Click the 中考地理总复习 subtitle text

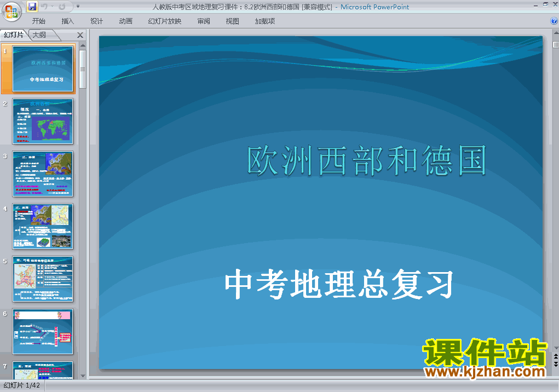pyautogui.click(x=339, y=284)
